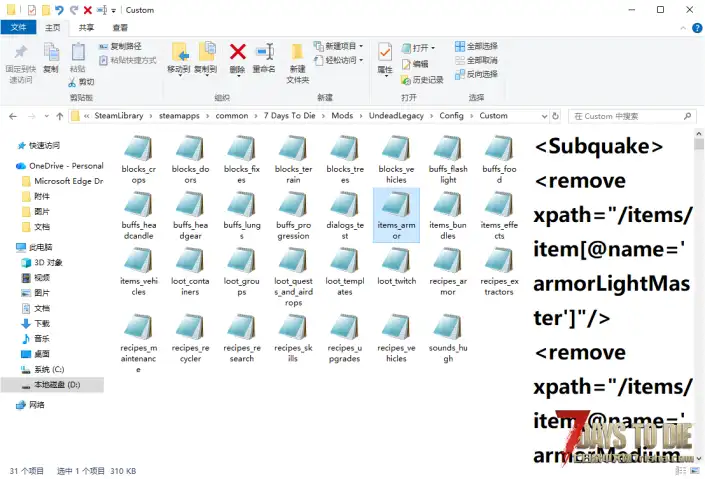Click SteamLibrary in the address path
The width and height of the screenshot is (705, 479).
click(119, 116)
